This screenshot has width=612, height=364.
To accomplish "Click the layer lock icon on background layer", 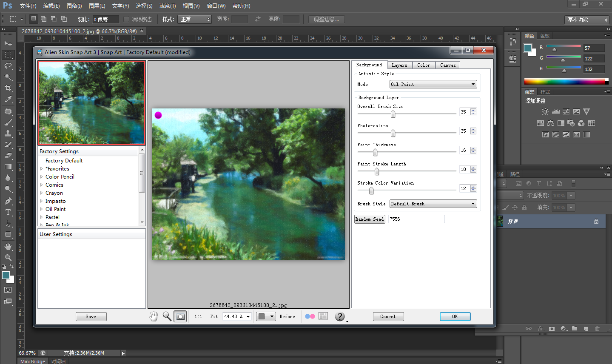I will (596, 221).
